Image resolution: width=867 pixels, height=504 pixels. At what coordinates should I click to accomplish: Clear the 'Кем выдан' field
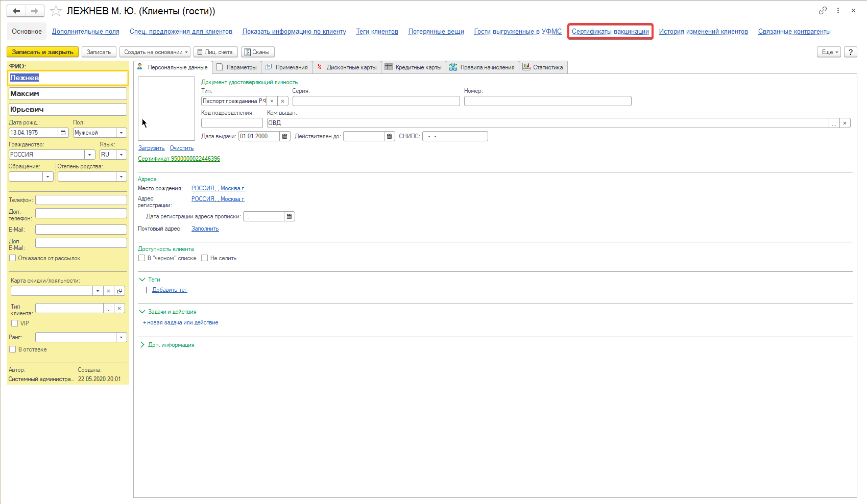coord(845,123)
